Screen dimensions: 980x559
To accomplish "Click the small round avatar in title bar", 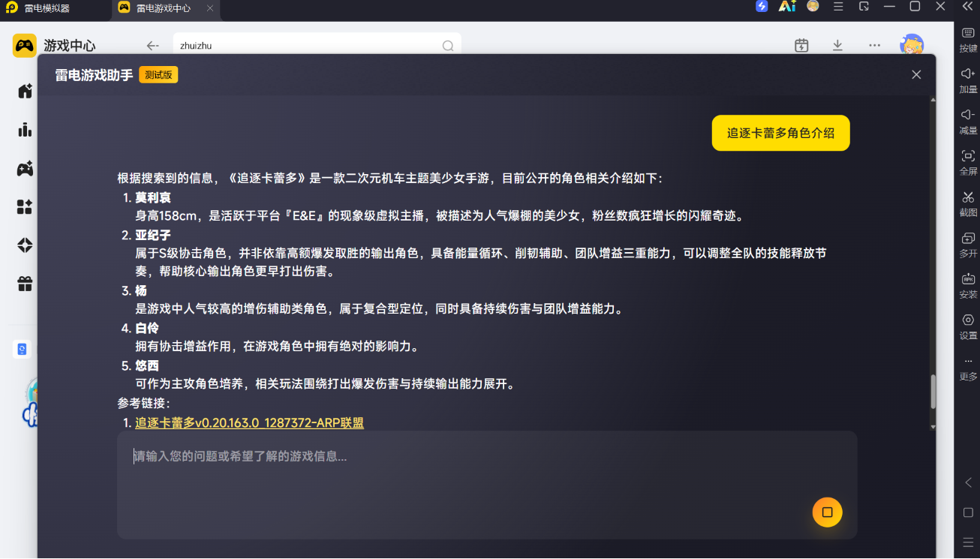I will 813,6.
